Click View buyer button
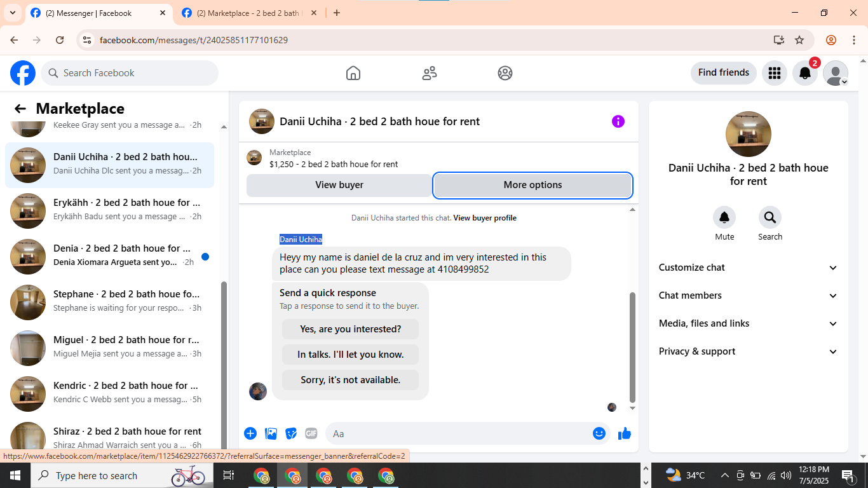This screenshot has height=488, width=868. coord(339,185)
